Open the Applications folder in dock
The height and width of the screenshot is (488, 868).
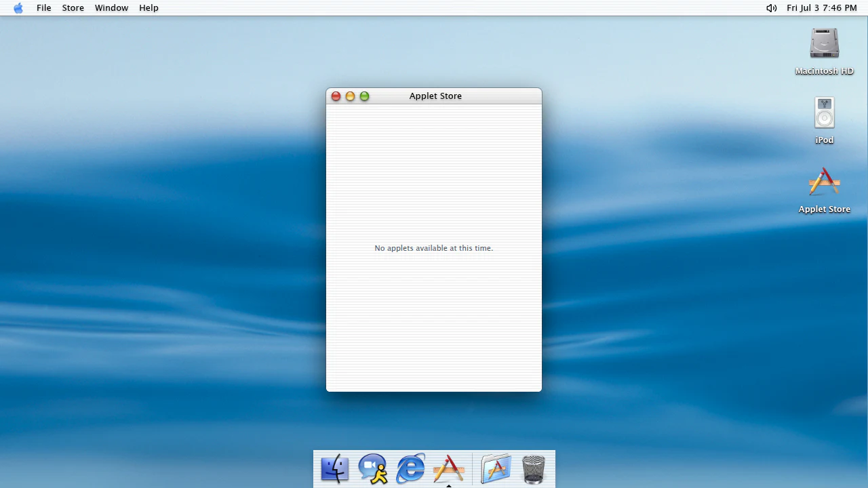(x=496, y=468)
